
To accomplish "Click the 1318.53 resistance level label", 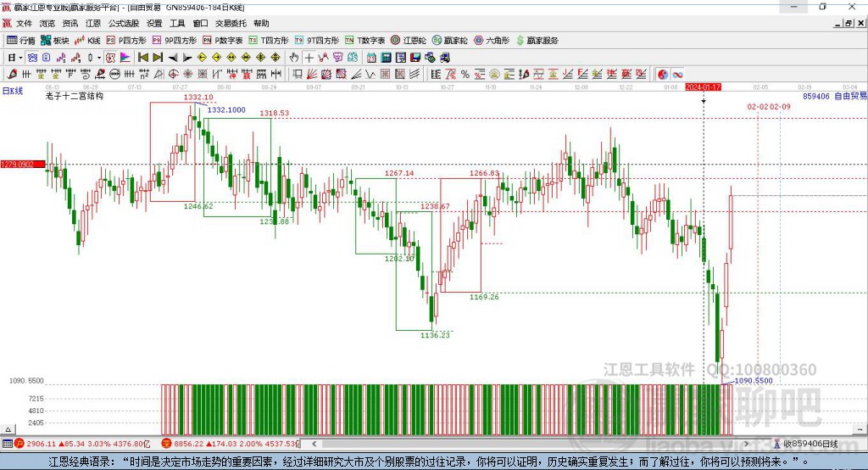I will tap(275, 113).
